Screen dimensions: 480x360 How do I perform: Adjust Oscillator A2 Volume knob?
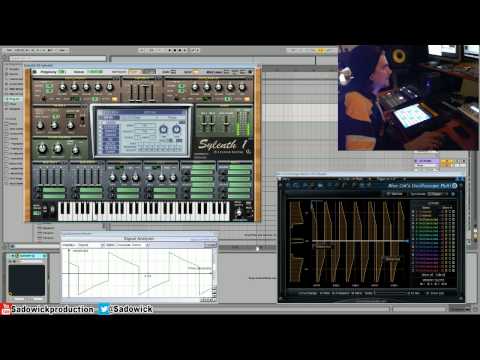click(195, 88)
